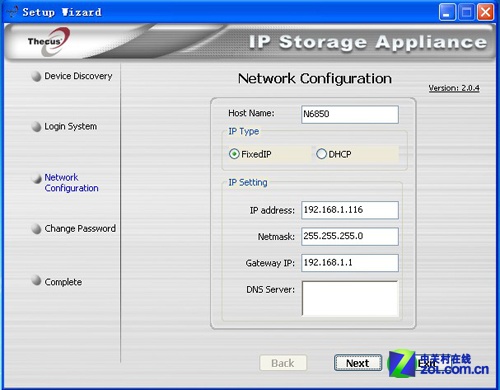
Task: Click the Host Name: label
Action: (x=251, y=113)
